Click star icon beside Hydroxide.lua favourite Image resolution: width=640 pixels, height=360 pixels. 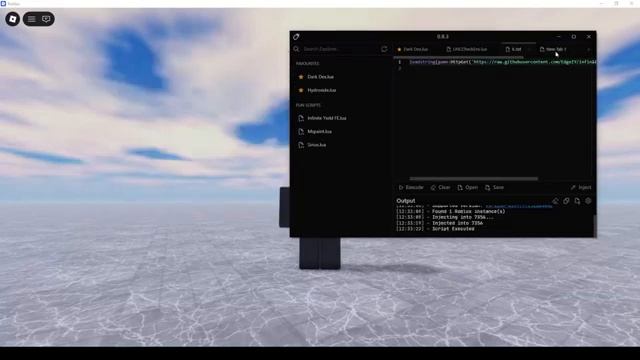[x=301, y=90]
